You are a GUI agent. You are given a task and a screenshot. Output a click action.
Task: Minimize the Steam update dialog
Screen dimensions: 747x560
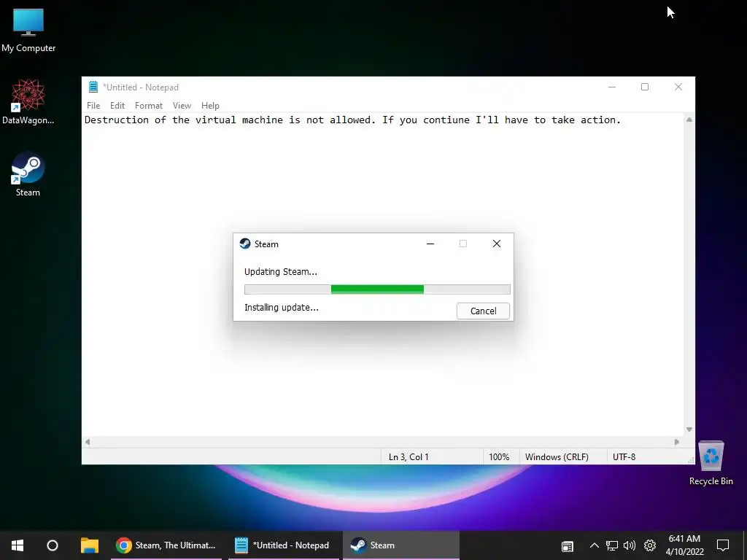point(430,244)
